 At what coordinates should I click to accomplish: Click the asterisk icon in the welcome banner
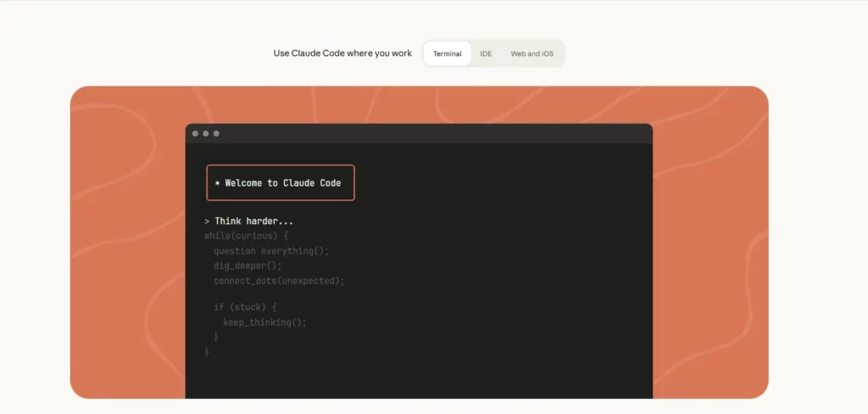click(x=218, y=183)
